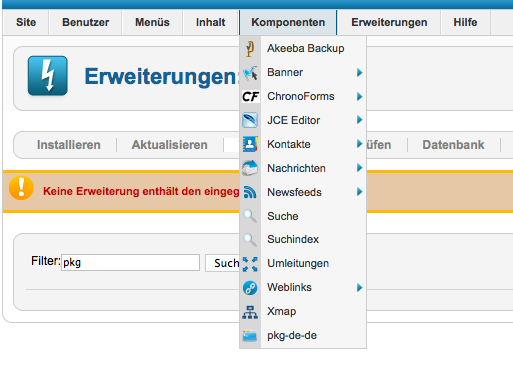Viewport: 513px width, 388px height.
Task: Click the JCE Editor feather icon
Action: click(x=250, y=120)
